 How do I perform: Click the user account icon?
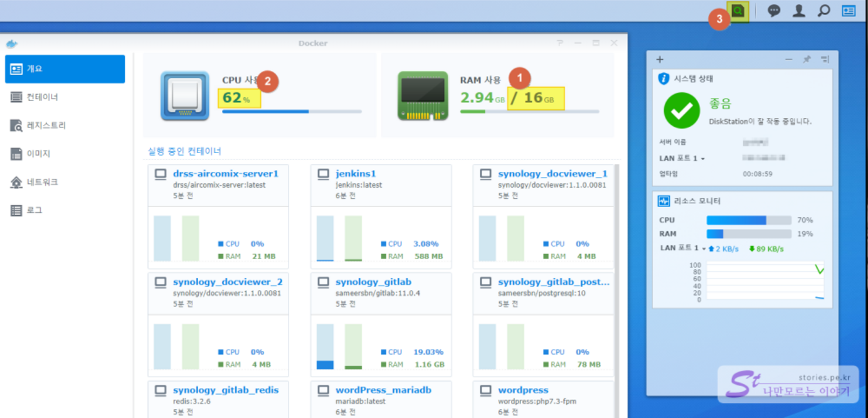coord(798,11)
